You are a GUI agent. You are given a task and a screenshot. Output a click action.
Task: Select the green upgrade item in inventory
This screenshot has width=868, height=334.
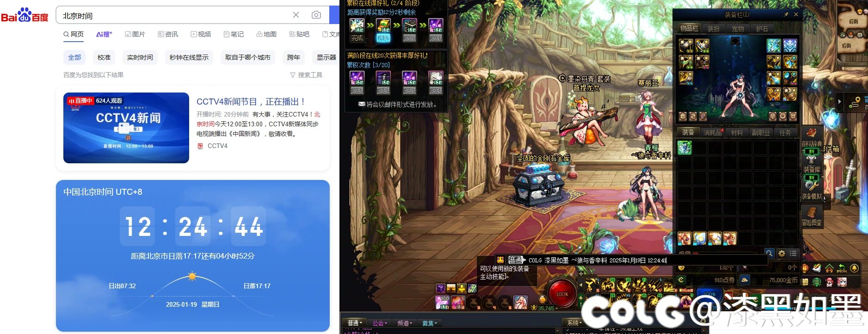[x=684, y=148]
